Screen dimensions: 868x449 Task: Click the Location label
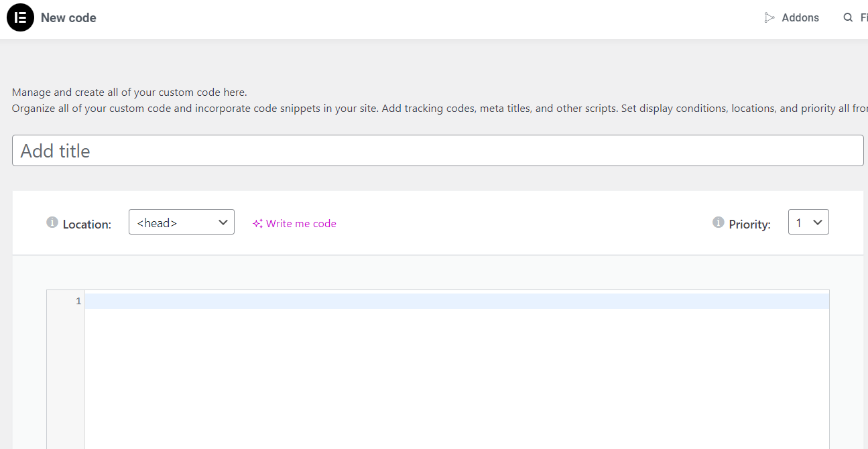click(x=87, y=224)
